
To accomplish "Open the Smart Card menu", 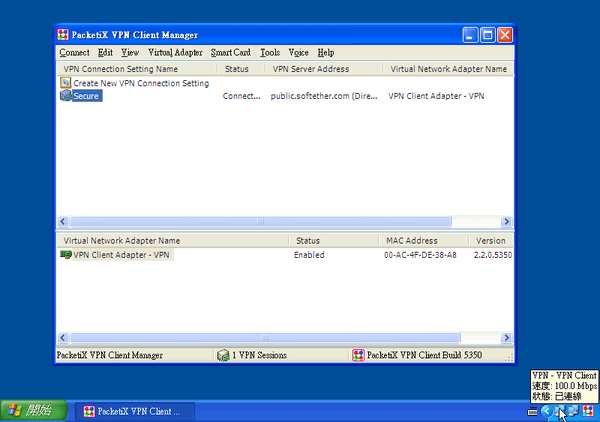I will pos(231,52).
